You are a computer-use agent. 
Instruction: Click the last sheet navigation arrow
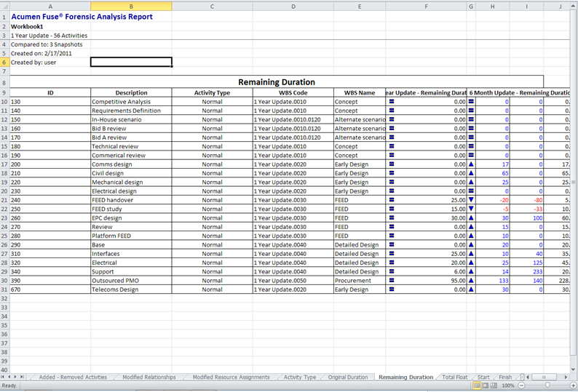coord(22,377)
